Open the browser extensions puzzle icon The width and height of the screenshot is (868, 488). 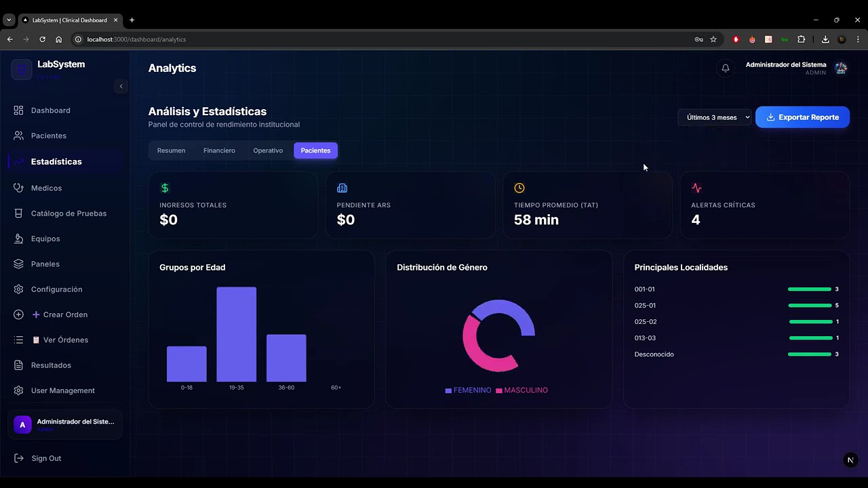[x=801, y=39]
